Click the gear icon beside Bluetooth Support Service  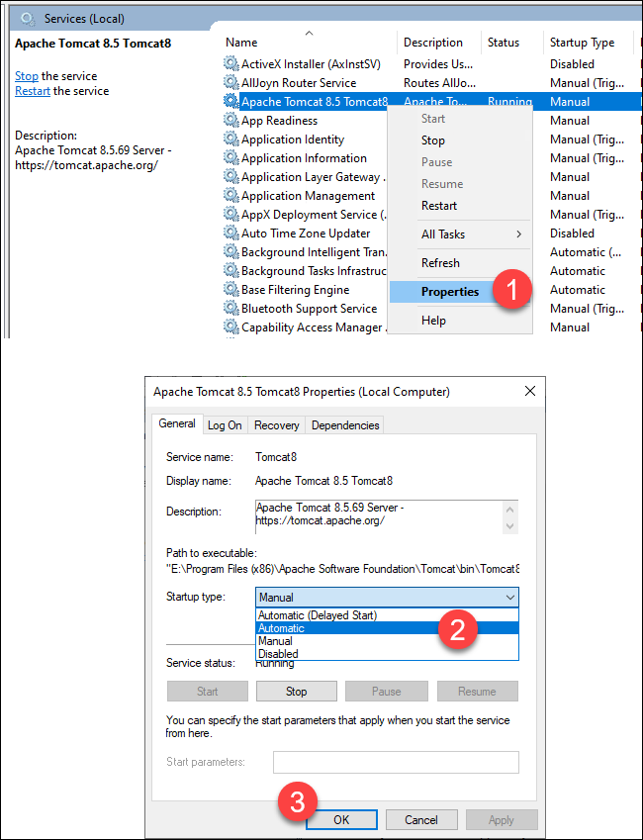(230, 308)
